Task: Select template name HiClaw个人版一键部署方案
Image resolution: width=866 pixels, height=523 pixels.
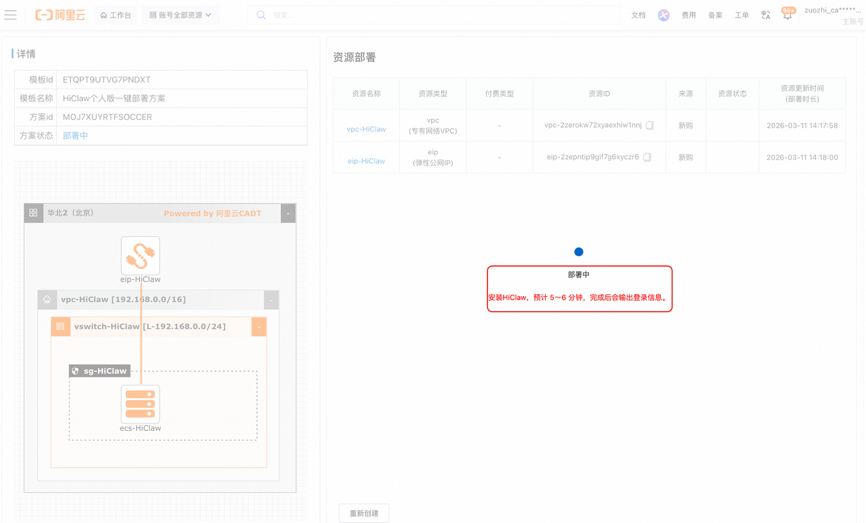Action: 114,98
